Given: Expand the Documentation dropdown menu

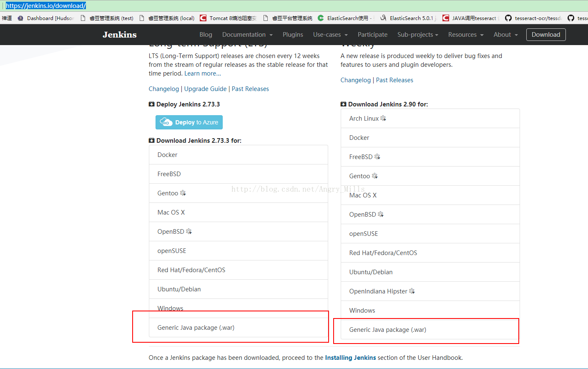Looking at the screenshot, I should [x=247, y=35].
